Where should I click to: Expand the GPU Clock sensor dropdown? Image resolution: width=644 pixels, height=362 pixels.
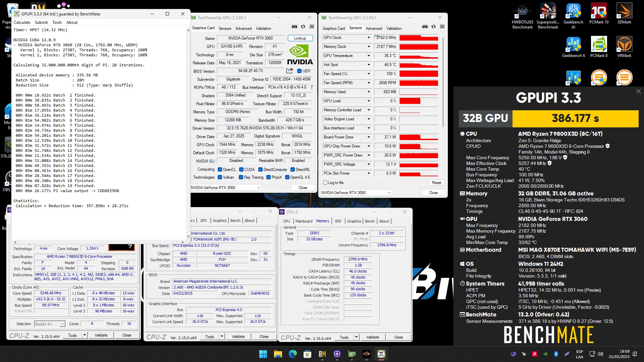coord(369,38)
